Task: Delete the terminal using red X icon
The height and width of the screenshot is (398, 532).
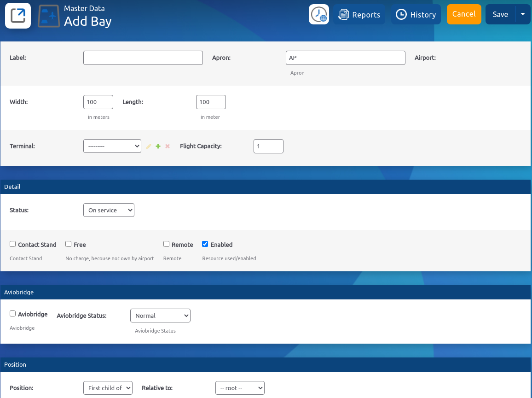Action: point(168,146)
